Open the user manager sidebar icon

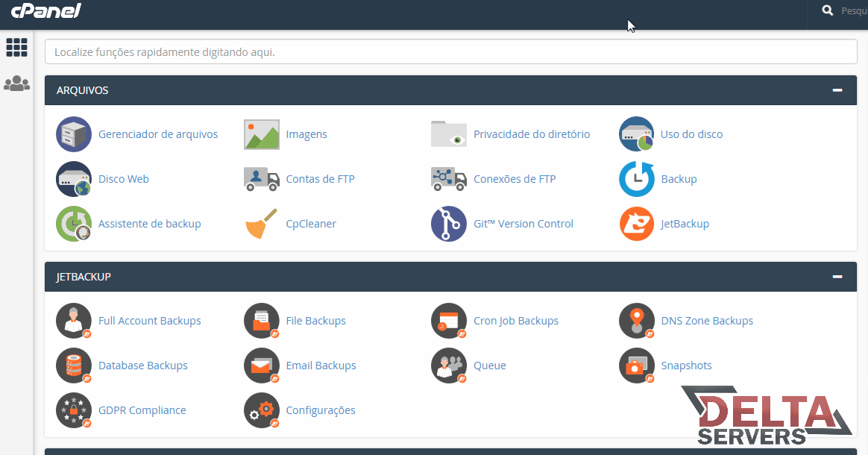pos(16,84)
